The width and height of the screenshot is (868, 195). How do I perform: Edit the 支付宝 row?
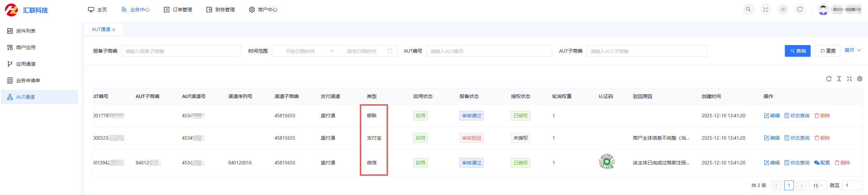click(772, 138)
